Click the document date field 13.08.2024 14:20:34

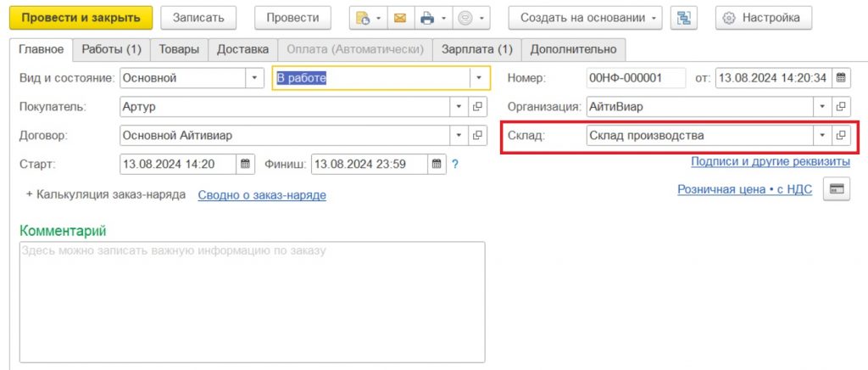click(x=774, y=78)
